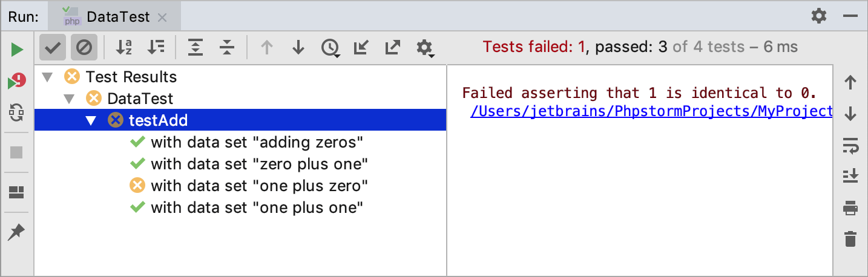The width and height of the screenshot is (868, 277).
Task: Open test history clock dropdown
Action: click(330, 48)
